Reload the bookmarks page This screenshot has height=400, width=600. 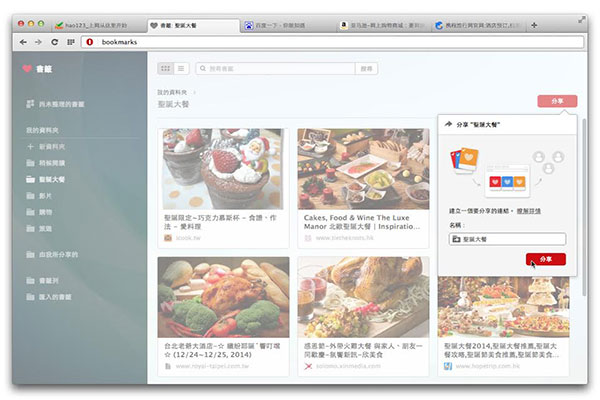coord(54,42)
